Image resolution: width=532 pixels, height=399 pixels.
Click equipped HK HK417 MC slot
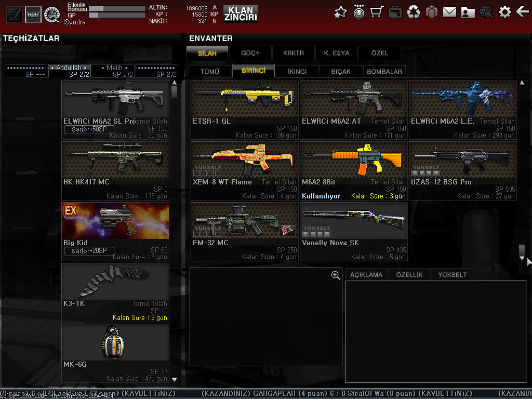(x=115, y=170)
